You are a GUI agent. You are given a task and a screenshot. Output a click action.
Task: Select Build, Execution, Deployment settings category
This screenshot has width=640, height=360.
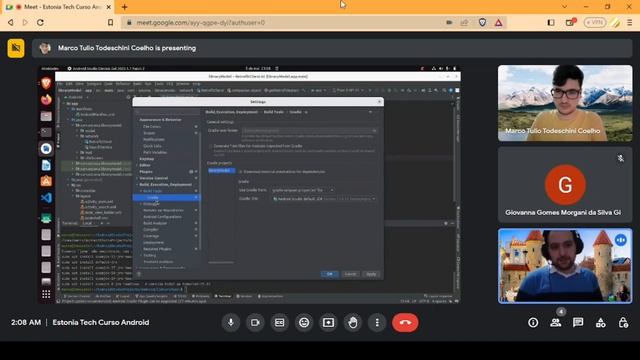point(165,184)
